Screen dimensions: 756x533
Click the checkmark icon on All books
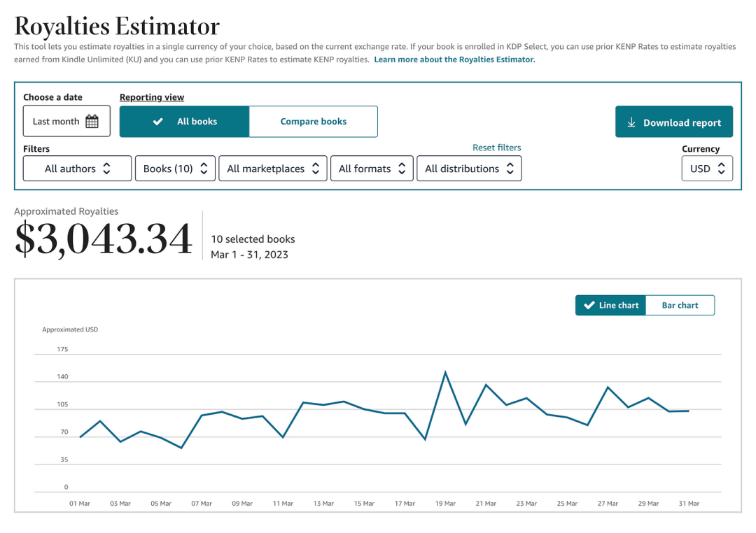158,122
